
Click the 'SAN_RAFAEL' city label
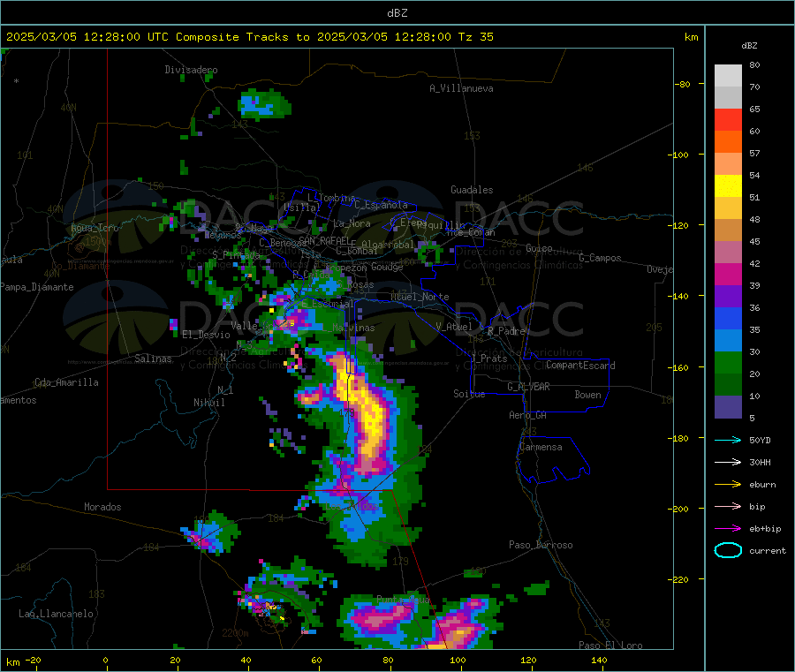(x=324, y=240)
